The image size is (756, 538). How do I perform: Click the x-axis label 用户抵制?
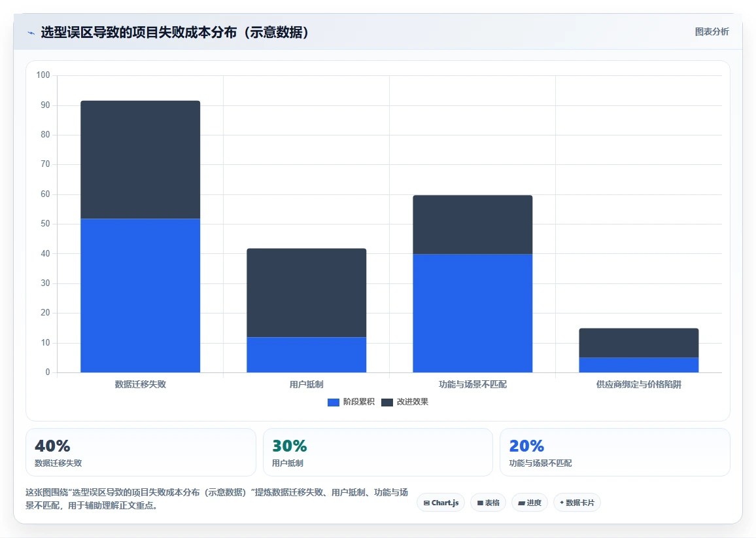click(x=306, y=384)
